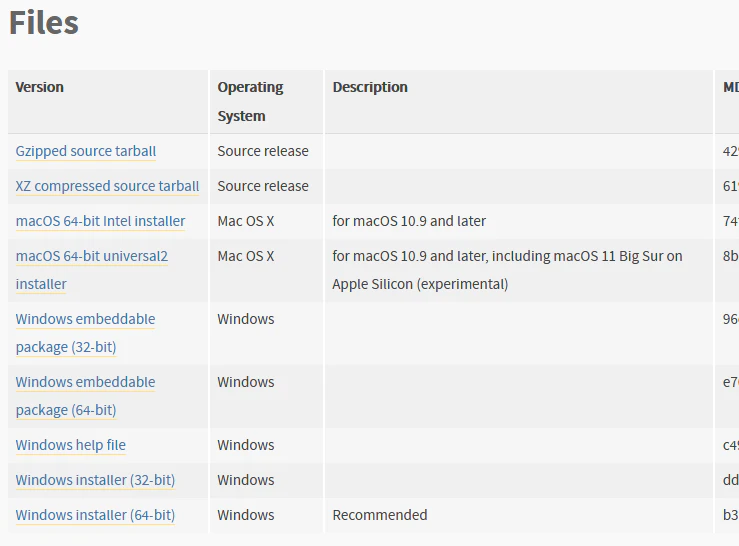
Task: Download Windows installer (32-bit)
Action: point(95,480)
